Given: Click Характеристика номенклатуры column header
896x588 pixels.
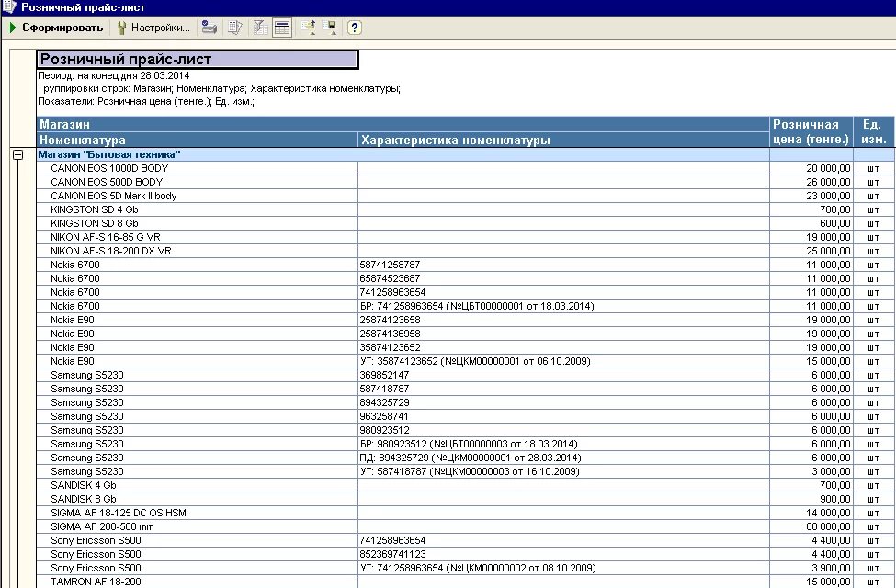Looking at the screenshot, I should coord(563,140).
